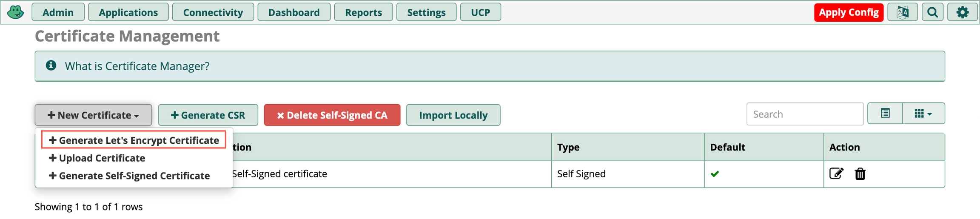980x219 pixels.
Task: Open the language selection icon
Action: [902, 12]
